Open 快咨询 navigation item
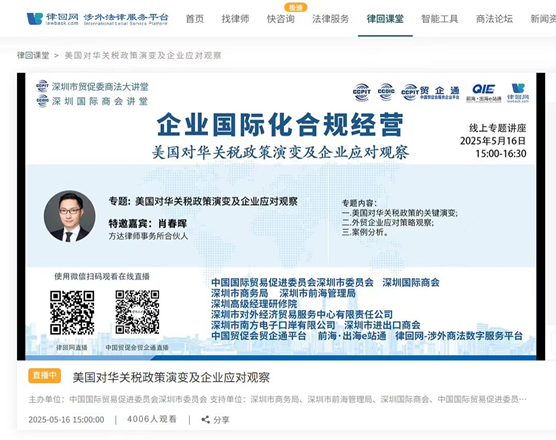This screenshot has height=440, width=556. 281,19
